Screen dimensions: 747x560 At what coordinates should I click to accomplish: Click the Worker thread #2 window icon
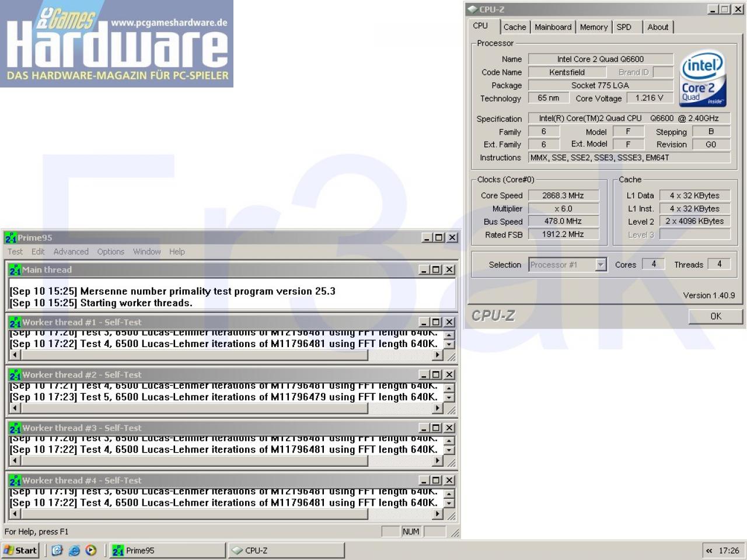coord(15,374)
